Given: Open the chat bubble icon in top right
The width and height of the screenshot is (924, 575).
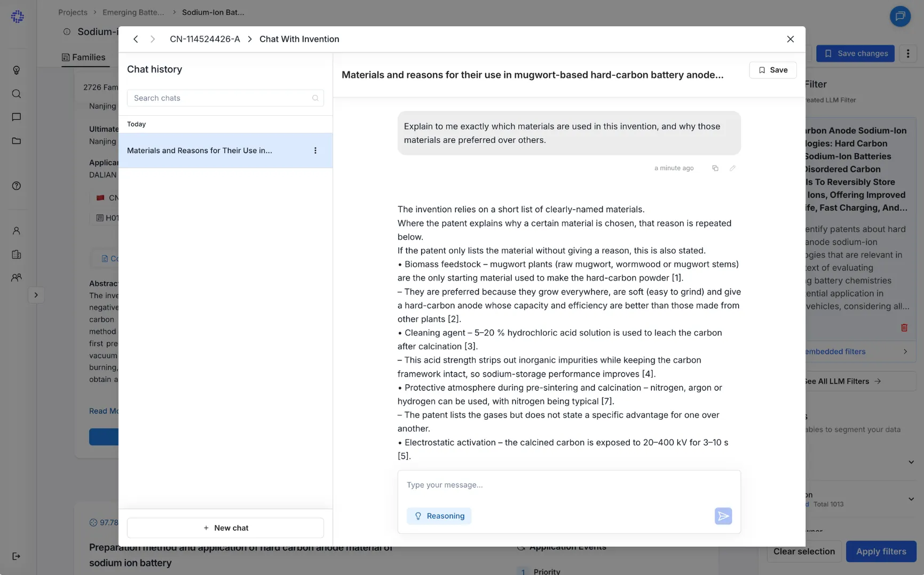Looking at the screenshot, I should tap(900, 16).
